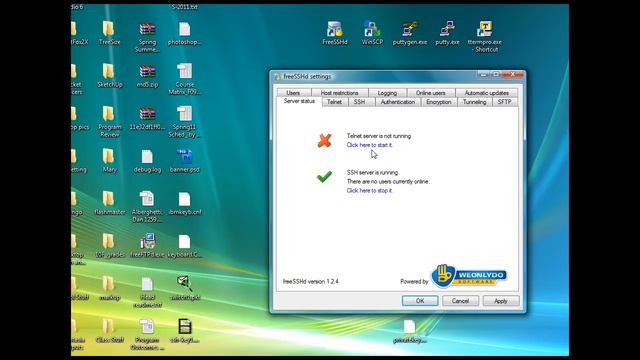Click the 'Powered by' label
640x360 pixels.
pyautogui.click(x=414, y=282)
